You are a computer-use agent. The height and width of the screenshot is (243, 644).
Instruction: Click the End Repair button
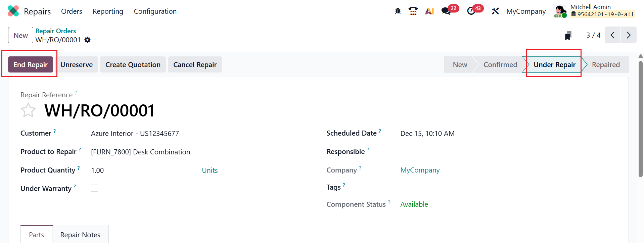[31, 64]
